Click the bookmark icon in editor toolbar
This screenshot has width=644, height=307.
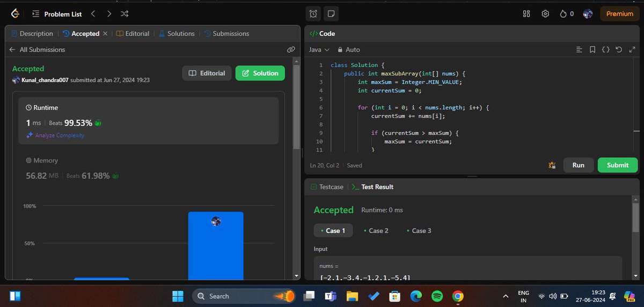[592, 49]
